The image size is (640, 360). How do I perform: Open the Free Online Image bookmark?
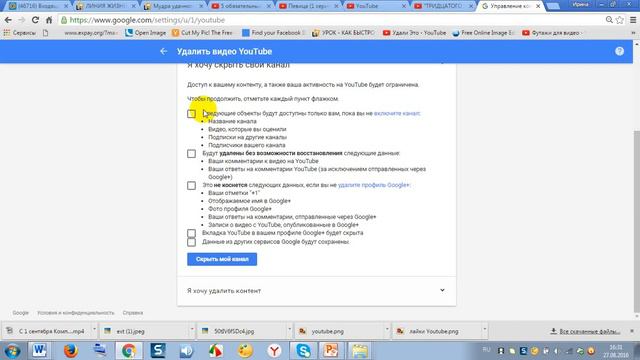pyautogui.click(x=484, y=33)
